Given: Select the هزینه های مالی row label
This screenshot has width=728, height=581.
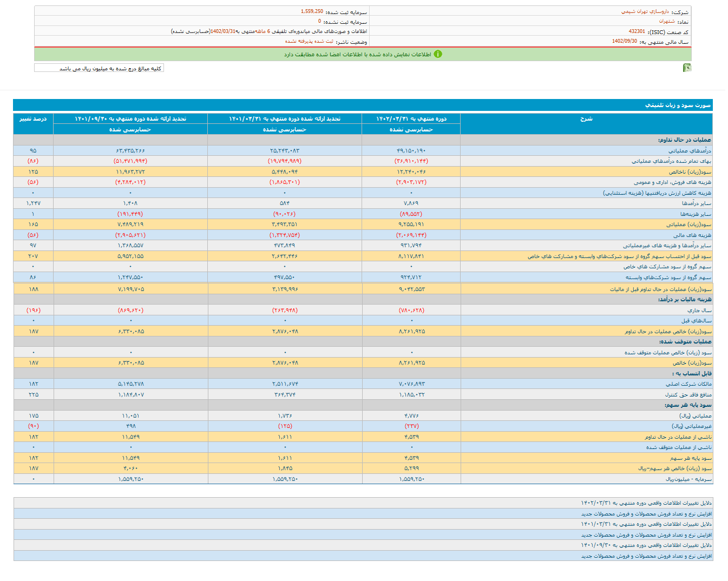Looking at the screenshot, I should click(692, 235).
